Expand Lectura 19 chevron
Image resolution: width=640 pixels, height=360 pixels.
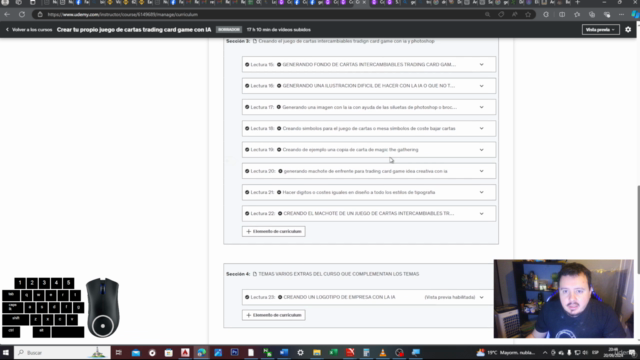coord(482,150)
